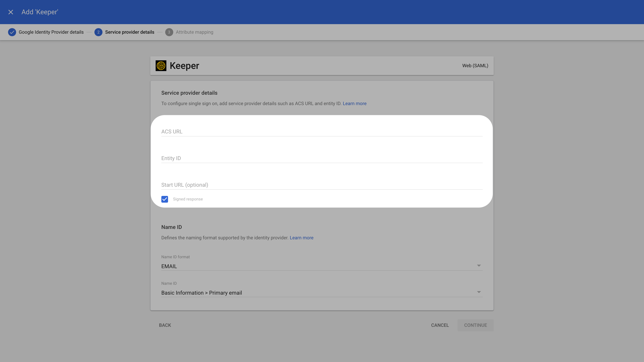Click the step 3 circle icon
644x362 pixels.
[x=169, y=32]
